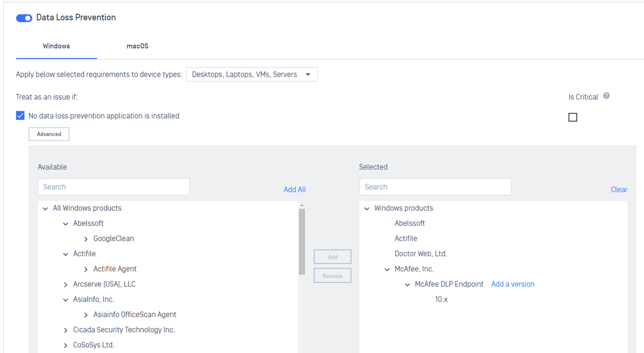Click the Selected search field

pyautogui.click(x=435, y=187)
